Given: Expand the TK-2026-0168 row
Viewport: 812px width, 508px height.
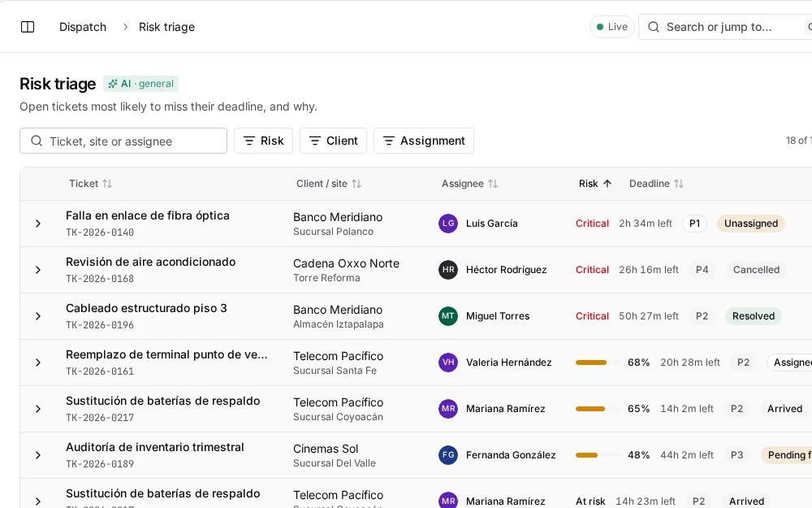Looking at the screenshot, I should tap(38, 270).
